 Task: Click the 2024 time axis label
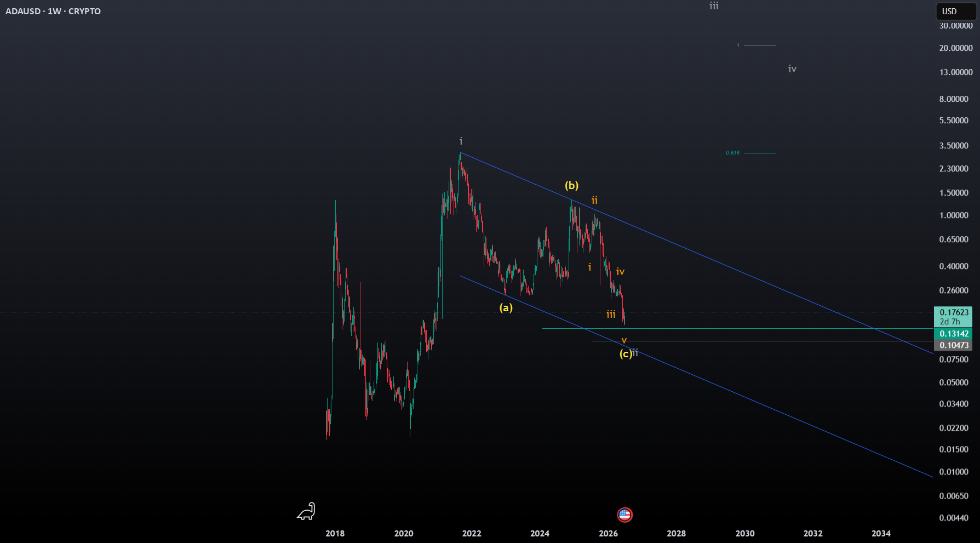coord(540,533)
